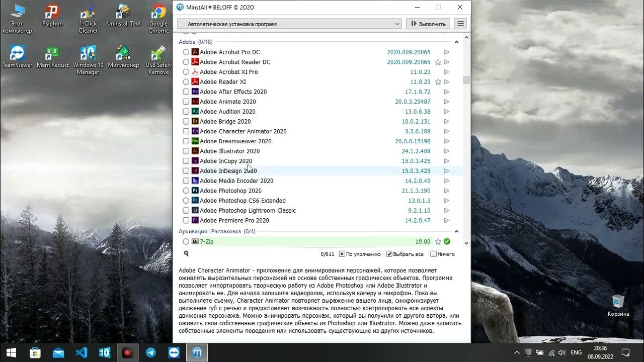Open 1-Click Cleaner desktop shortcut
This screenshot has width=644, height=362.
(x=88, y=20)
